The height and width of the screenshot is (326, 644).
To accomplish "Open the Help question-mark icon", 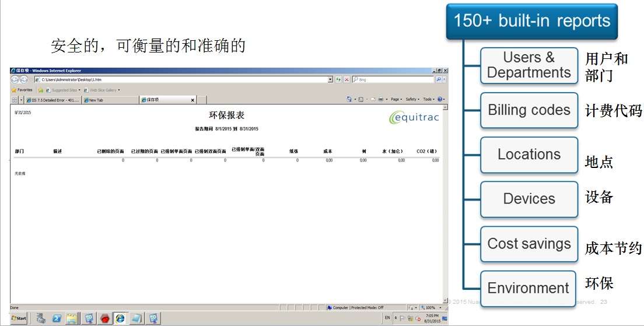I will 440,99.
